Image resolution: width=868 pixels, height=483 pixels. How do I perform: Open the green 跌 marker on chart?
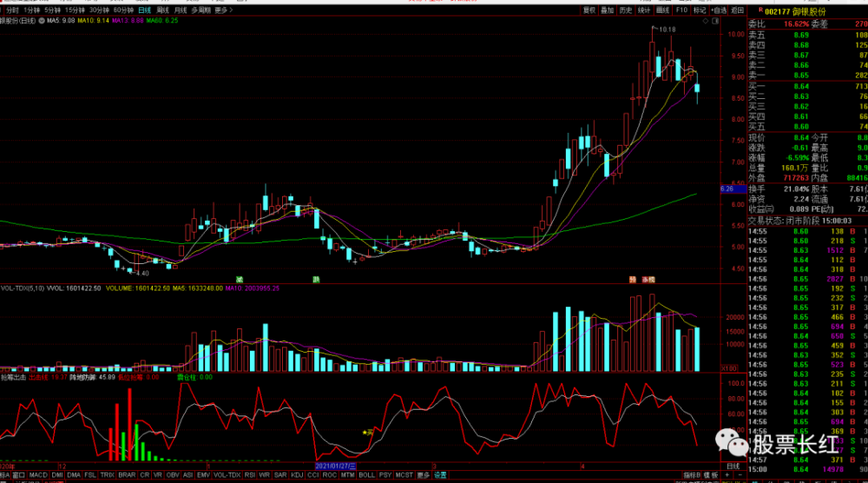(316, 280)
